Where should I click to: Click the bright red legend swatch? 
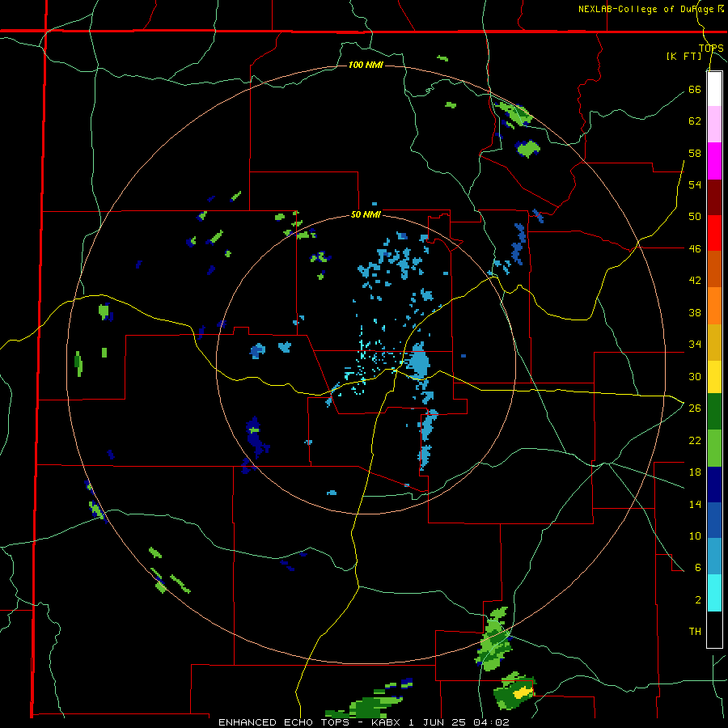pyautogui.click(x=714, y=233)
